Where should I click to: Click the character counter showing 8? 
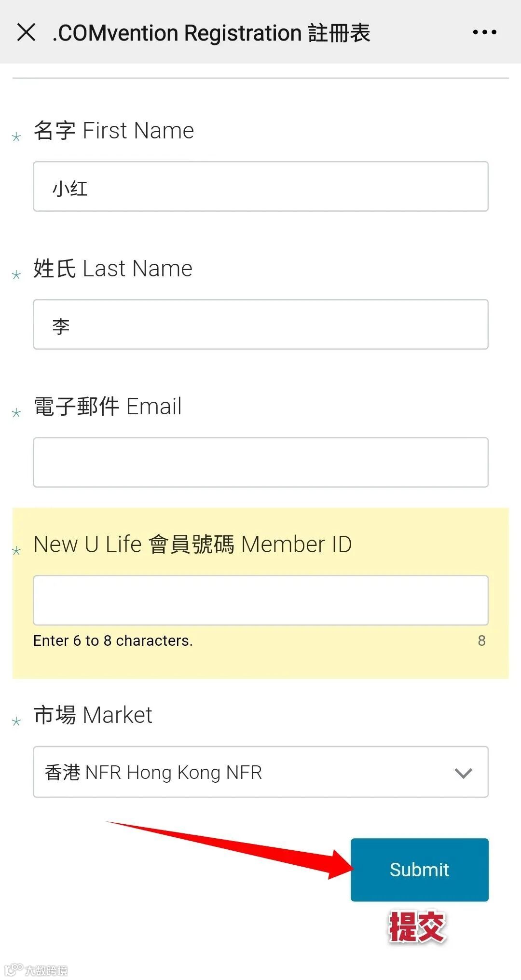pyautogui.click(x=481, y=640)
